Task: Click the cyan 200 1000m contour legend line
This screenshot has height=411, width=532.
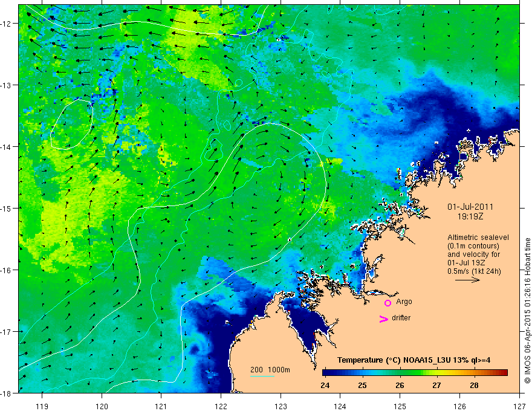Action: point(262,376)
